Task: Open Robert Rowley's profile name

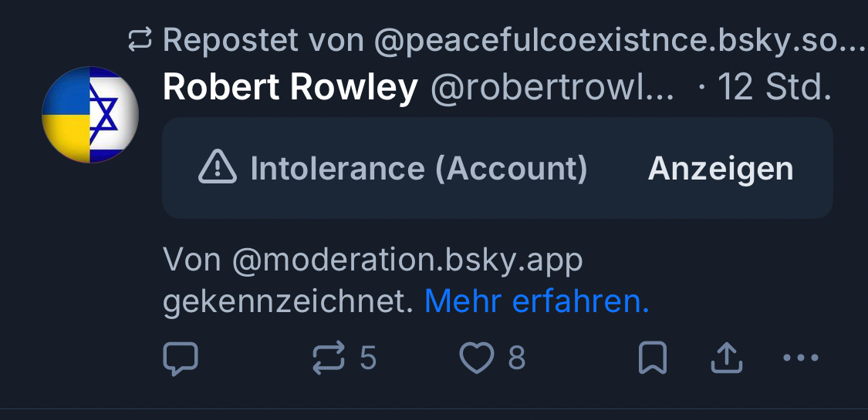Action: pyautogui.click(x=290, y=89)
